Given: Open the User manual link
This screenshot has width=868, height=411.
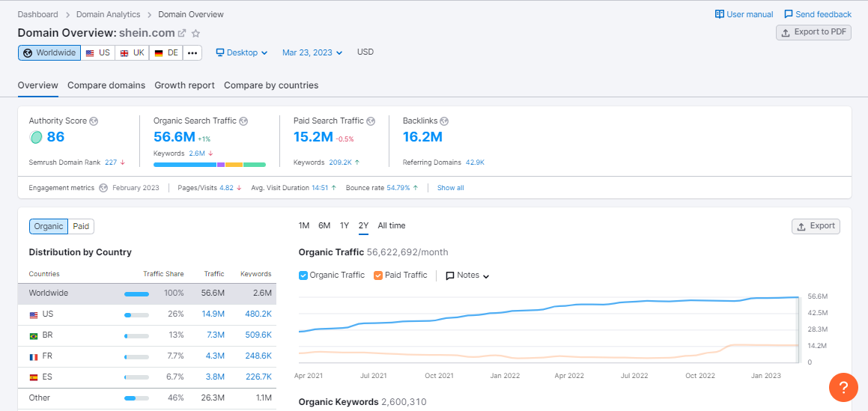Looking at the screenshot, I should point(744,14).
